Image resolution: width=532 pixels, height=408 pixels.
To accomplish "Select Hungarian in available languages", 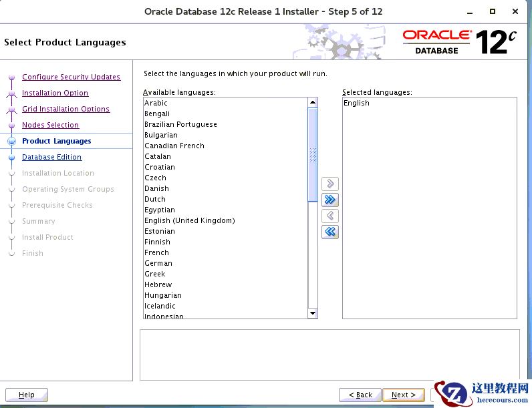I will [x=225, y=295].
